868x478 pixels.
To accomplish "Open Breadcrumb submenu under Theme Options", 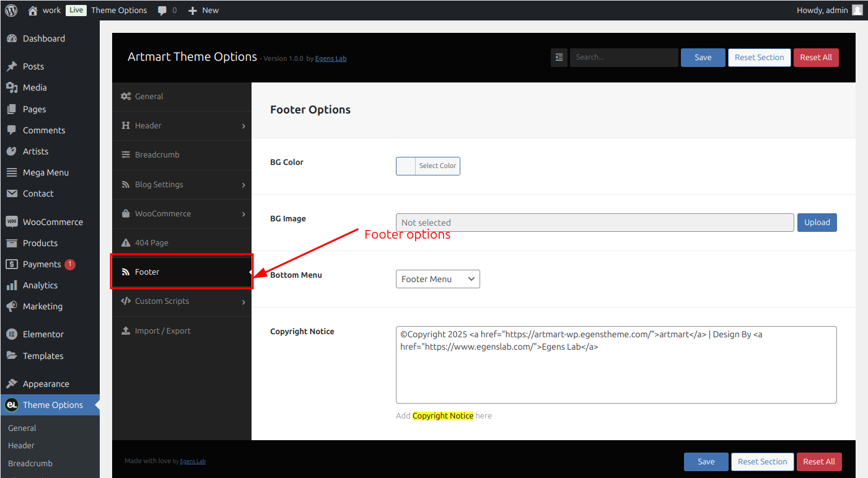I will click(x=30, y=463).
